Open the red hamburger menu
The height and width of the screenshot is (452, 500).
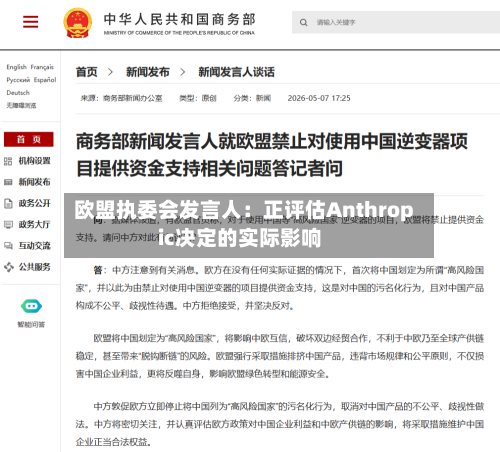(x=30, y=22)
